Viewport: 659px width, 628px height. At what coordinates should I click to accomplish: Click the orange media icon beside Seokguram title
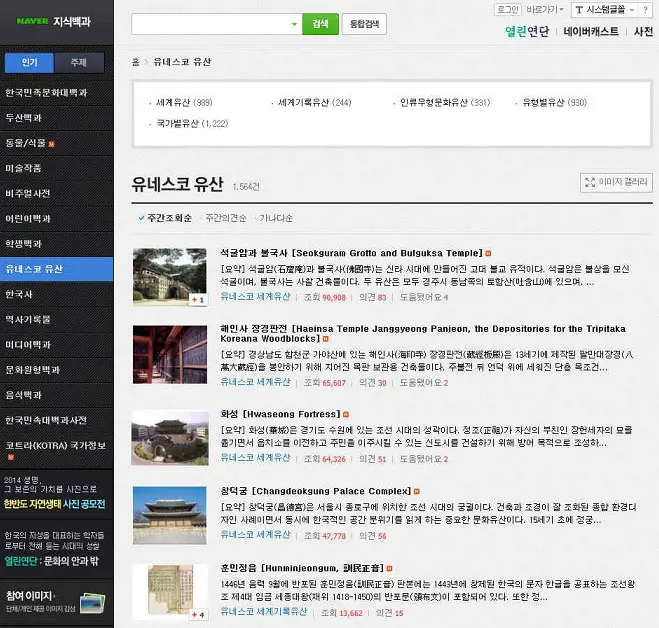[487, 253]
